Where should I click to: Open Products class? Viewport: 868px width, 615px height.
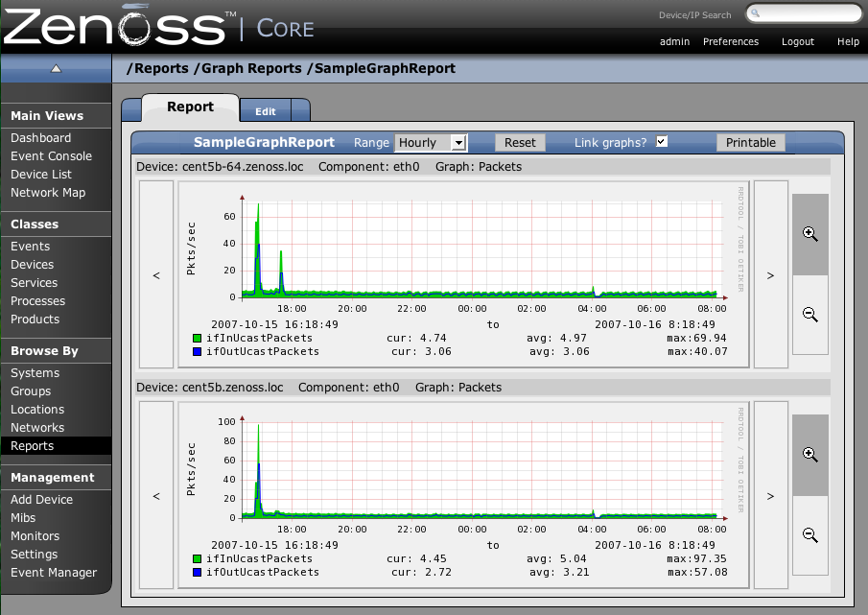click(x=35, y=319)
